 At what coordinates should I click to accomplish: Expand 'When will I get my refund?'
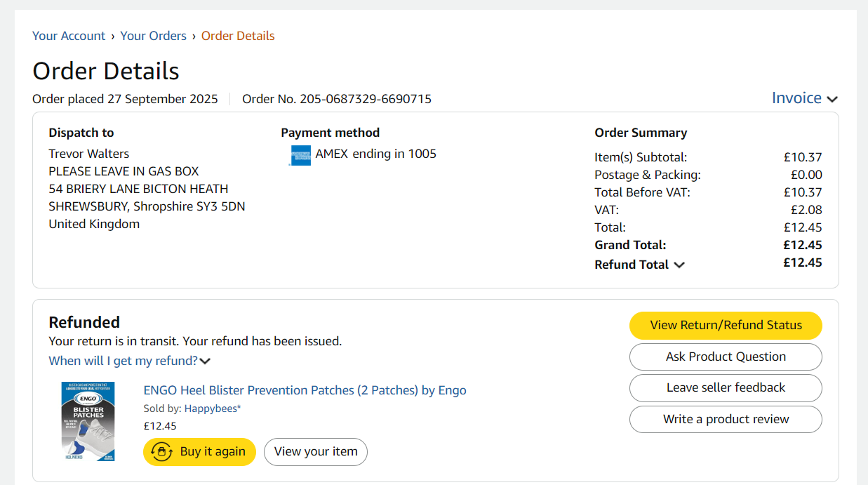[x=130, y=361]
